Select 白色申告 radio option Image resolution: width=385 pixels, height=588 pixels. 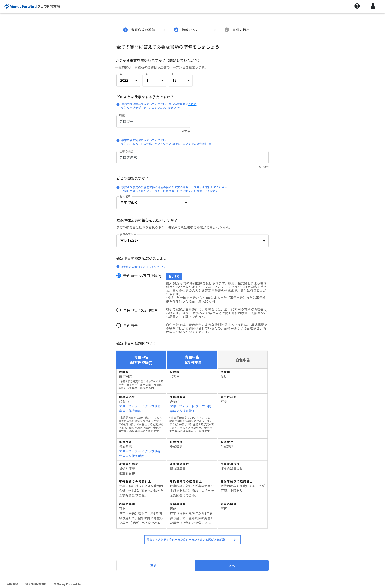tap(119, 325)
